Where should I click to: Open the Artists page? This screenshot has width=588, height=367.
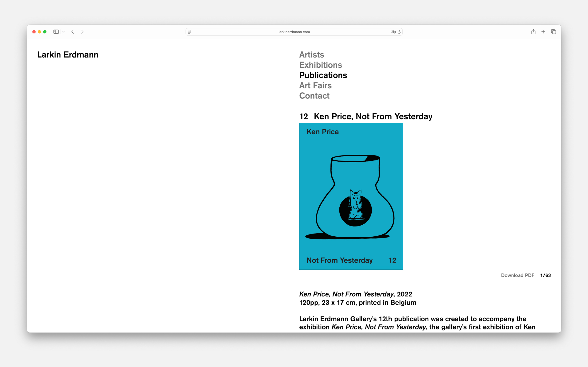pyautogui.click(x=311, y=55)
